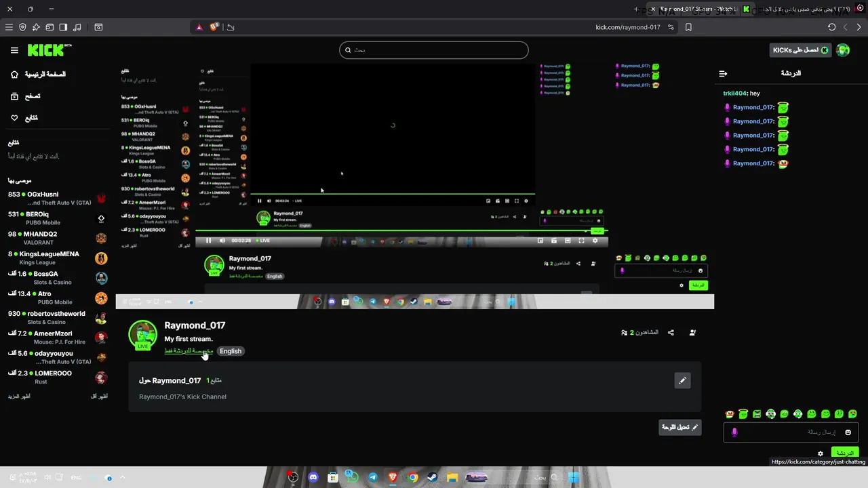Open the Brave shields icon
Image resolution: width=868 pixels, height=488 pixels.
click(214, 27)
